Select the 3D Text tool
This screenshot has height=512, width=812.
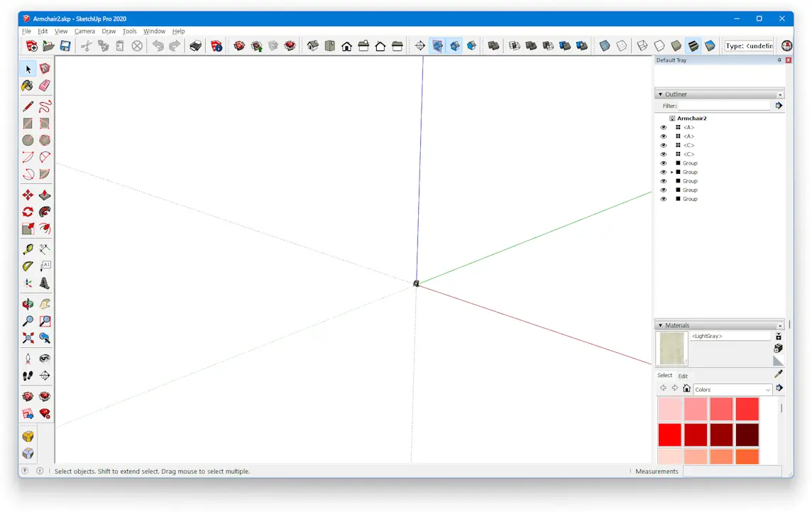(45, 283)
